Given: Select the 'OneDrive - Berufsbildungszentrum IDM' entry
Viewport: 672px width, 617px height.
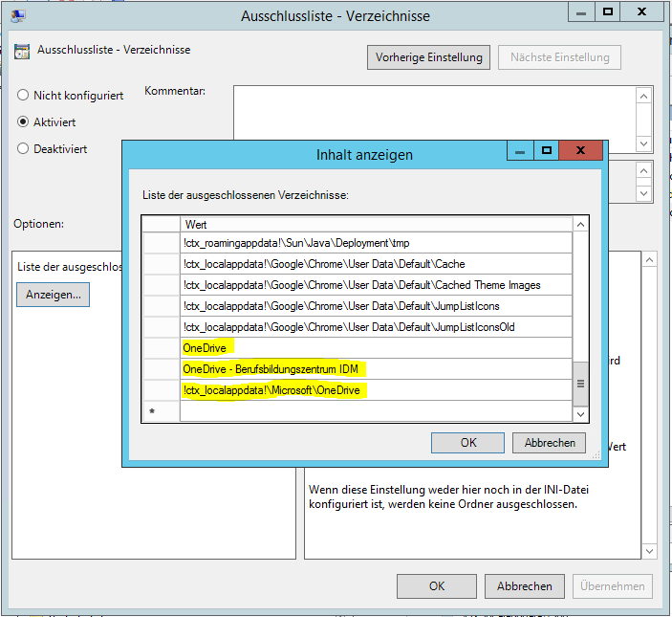Looking at the screenshot, I should point(275,369).
